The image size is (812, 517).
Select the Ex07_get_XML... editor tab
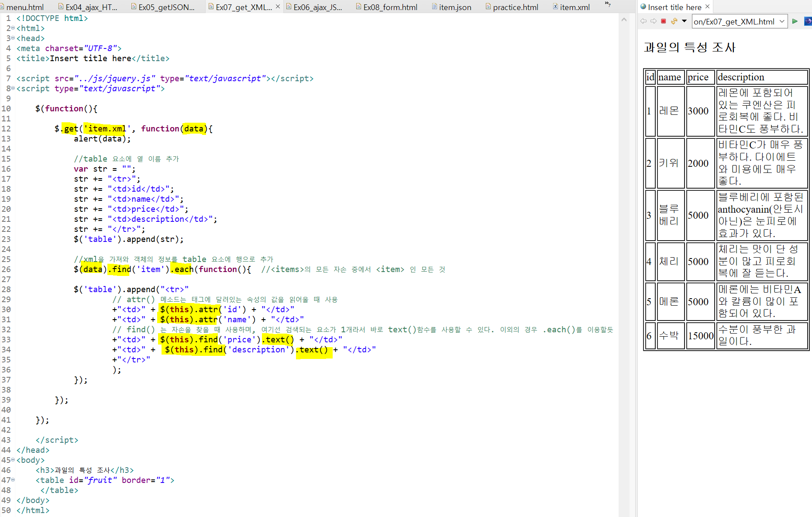tap(244, 7)
